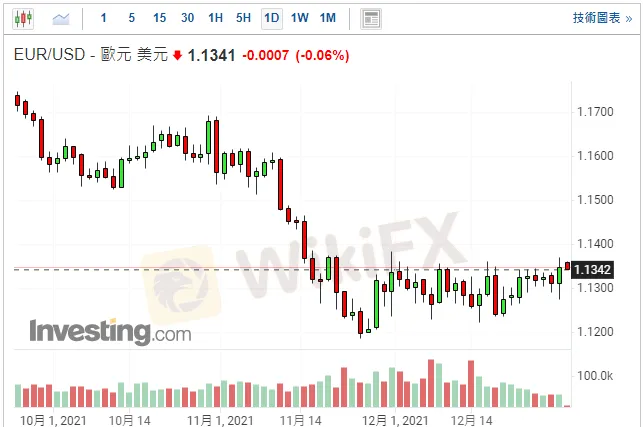This screenshot has width=644, height=427.
Task: Select the 1-minute timeframe
Action: (104, 18)
